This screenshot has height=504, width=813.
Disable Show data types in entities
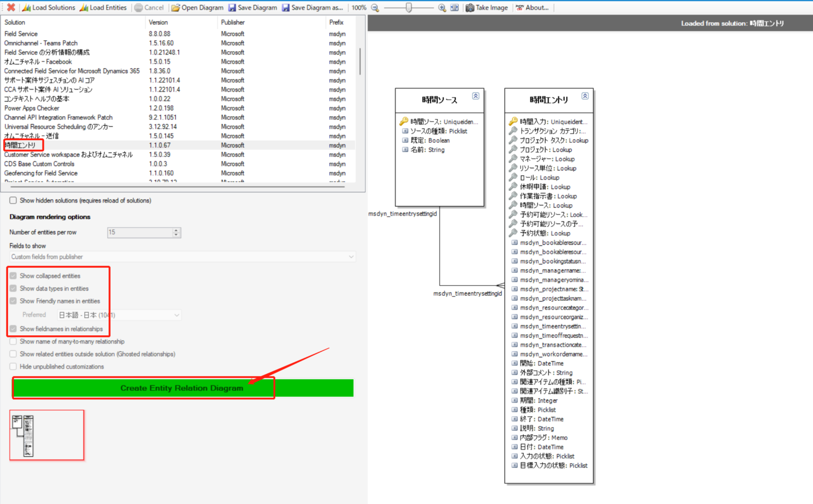13,288
